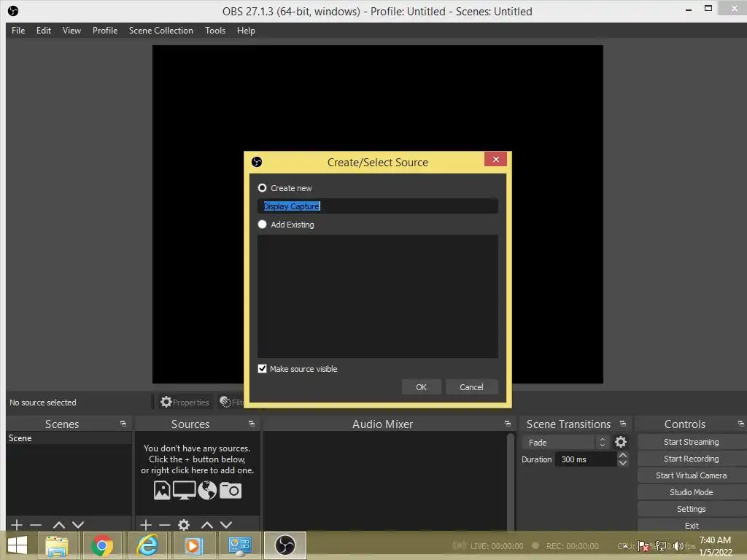
Task: Move source up with arrow icon
Action: click(206, 525)
